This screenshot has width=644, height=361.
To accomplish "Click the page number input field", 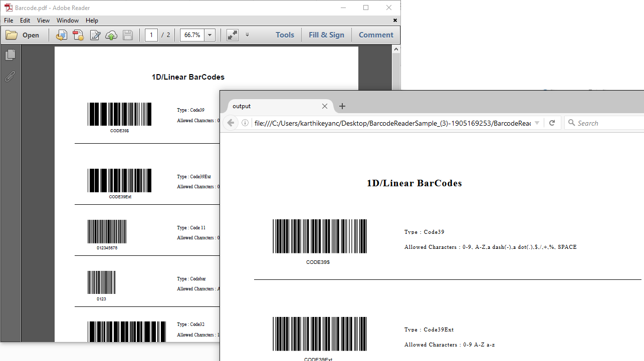I will point(151,35).
